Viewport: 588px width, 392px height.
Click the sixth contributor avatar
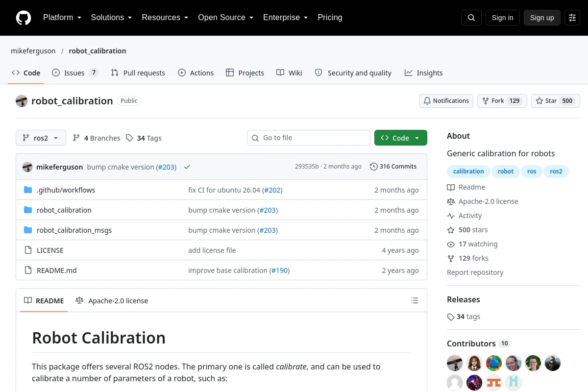tap(553, 363)
